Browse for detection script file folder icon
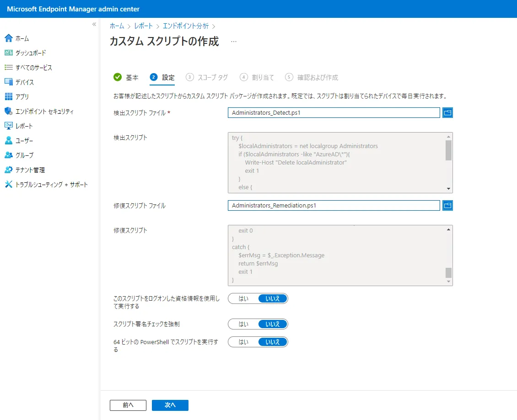 (447, 113)
